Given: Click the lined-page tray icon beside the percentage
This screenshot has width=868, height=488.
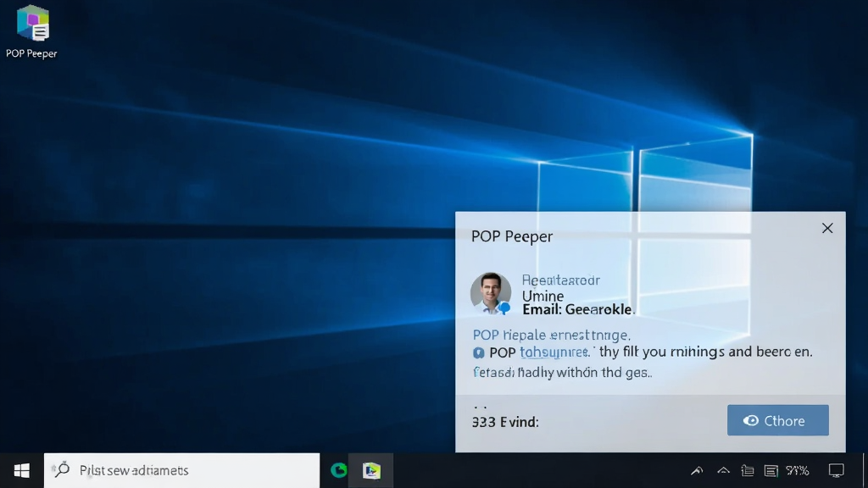Looking at the screenshot, I should [771, 470].
